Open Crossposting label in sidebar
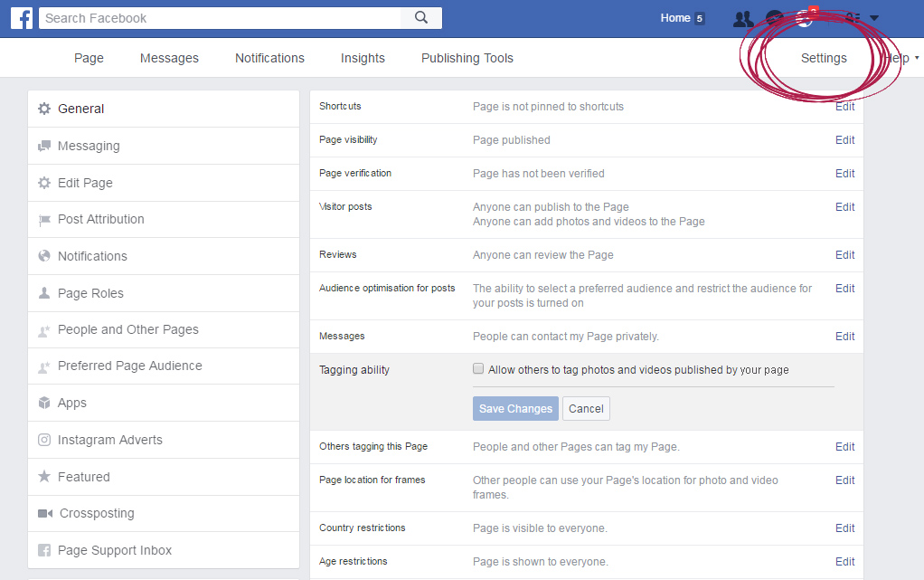 point(97,513)
